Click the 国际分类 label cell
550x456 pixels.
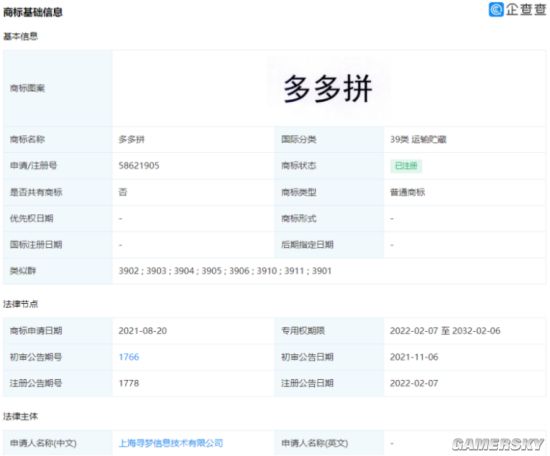point(329,139)
